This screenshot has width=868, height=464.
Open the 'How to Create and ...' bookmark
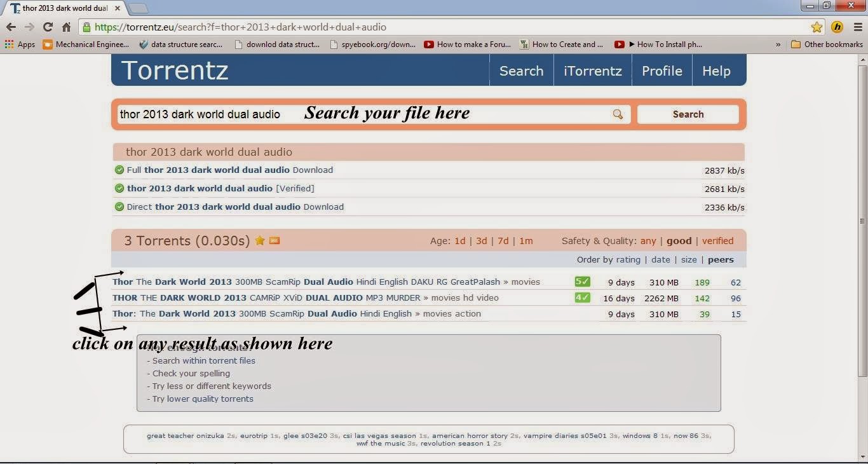point(561,44)
